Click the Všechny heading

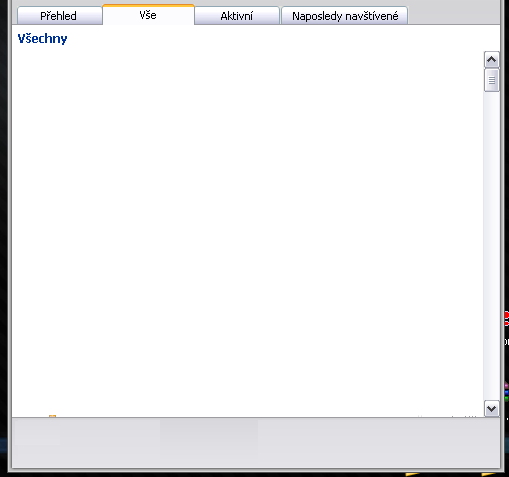tap(42, 39)
